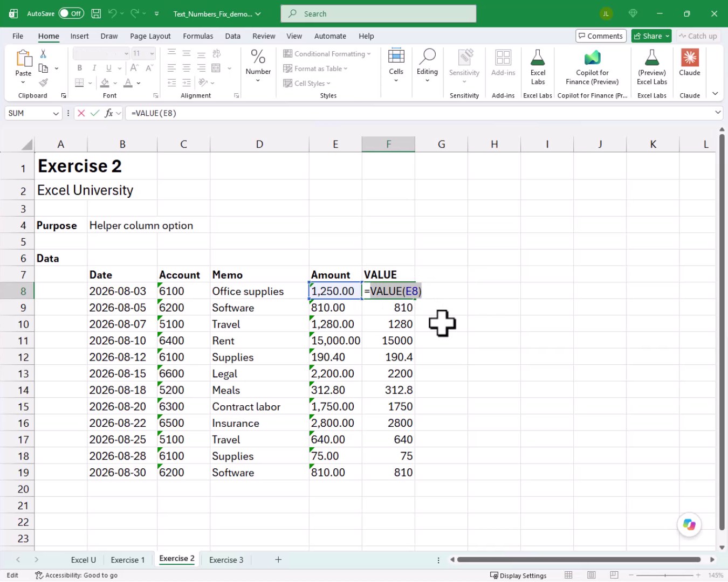Click the Font Color swatch button

[128, 83]
